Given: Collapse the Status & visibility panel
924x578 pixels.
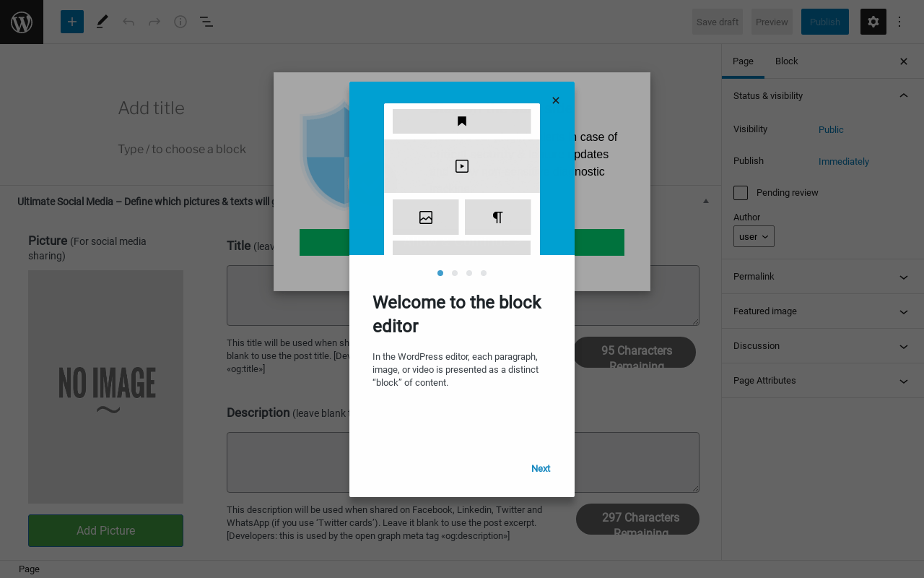Looking at the screenshot, I should point(823,96).
